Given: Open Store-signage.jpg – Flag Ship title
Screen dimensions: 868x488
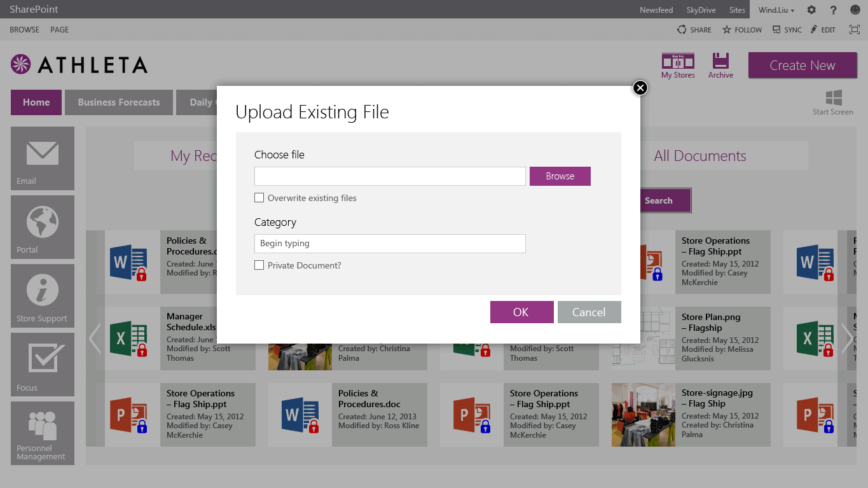Looking at the screenshot, I should (717, 398).
